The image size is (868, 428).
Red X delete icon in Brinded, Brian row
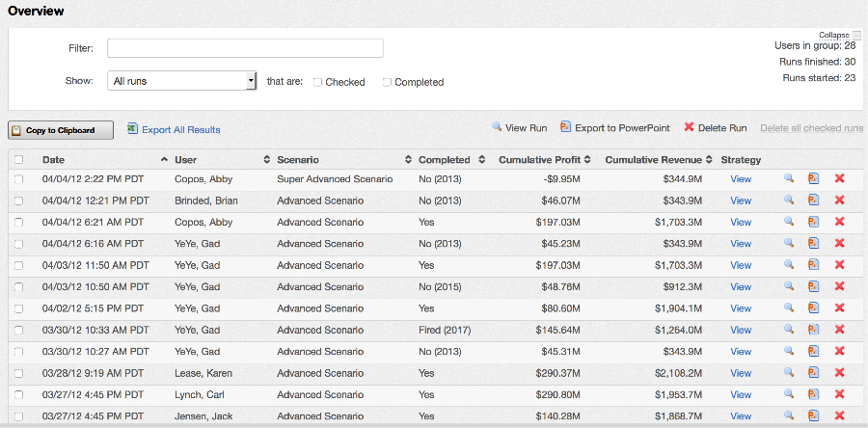(x=839, y=200)
